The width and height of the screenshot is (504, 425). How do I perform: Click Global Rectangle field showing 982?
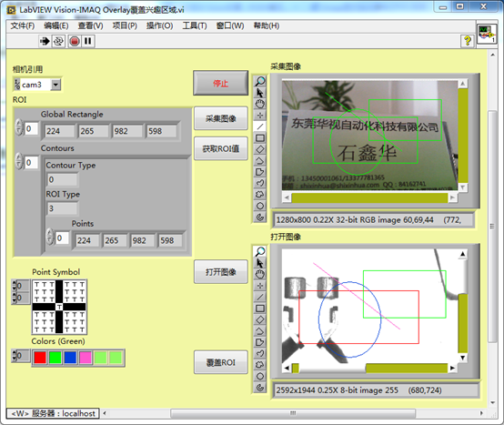(x=127, y=131)
